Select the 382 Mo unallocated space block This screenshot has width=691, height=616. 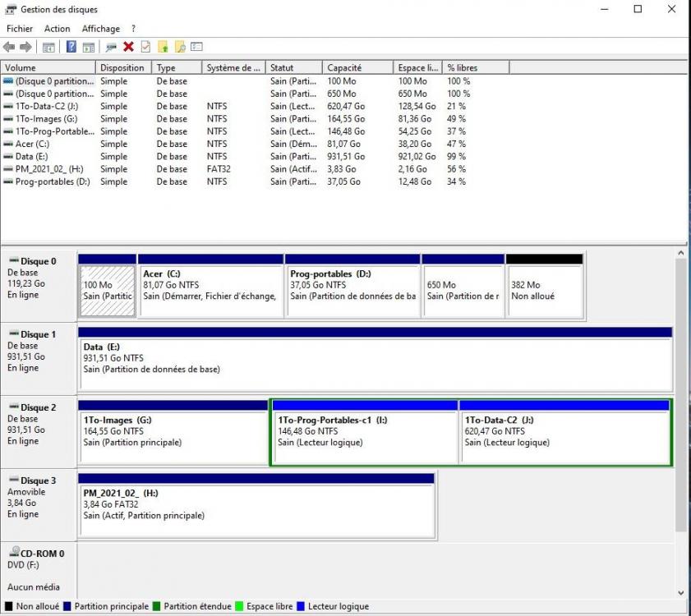point(544,289)
